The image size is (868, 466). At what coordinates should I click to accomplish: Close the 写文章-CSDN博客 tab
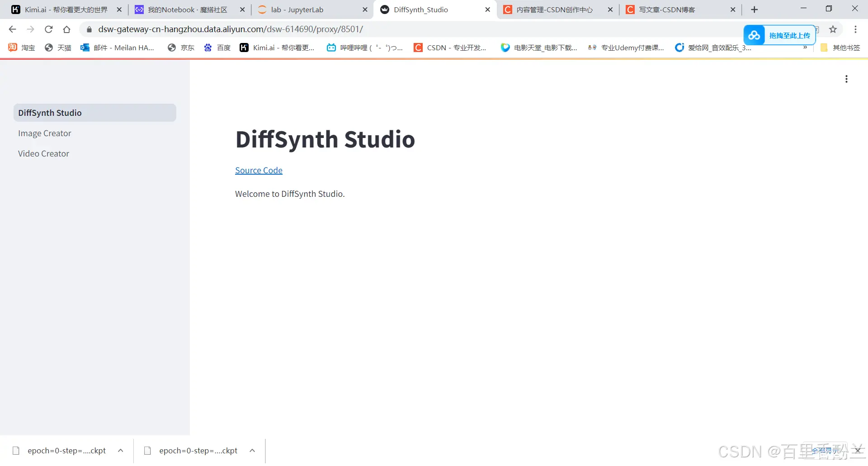(x=733, y=10)
